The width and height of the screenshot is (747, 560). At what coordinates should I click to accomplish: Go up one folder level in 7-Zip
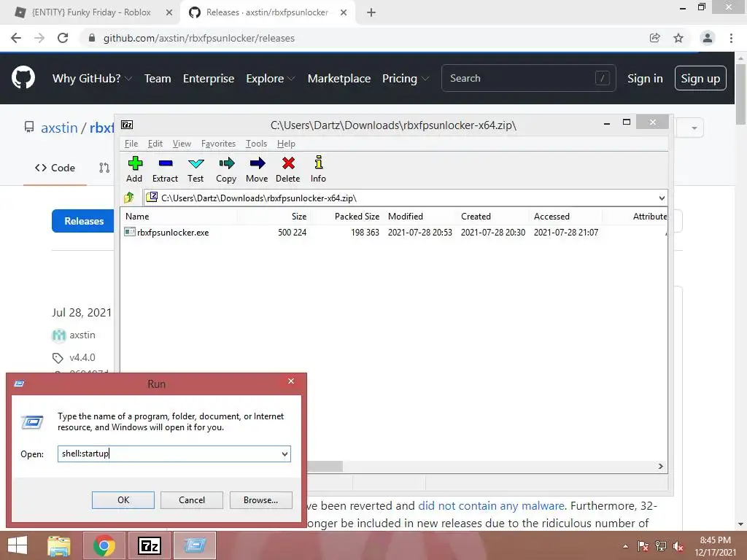point(129,198)
